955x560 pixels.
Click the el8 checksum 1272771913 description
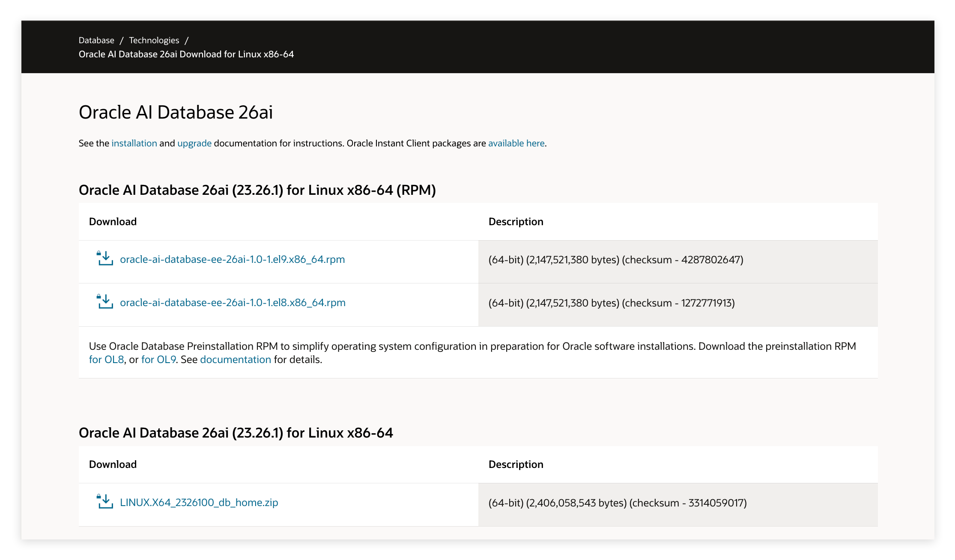(611, 303)
